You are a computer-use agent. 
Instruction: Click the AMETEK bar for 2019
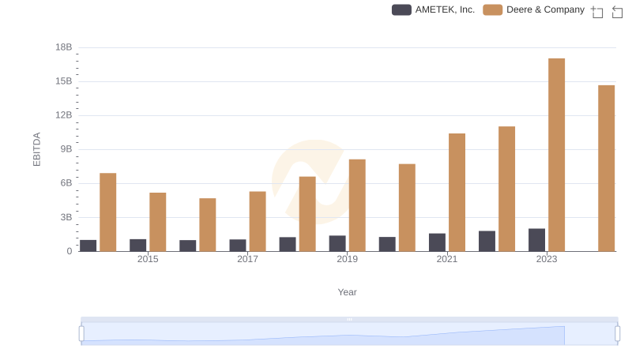tap(337, 244)
